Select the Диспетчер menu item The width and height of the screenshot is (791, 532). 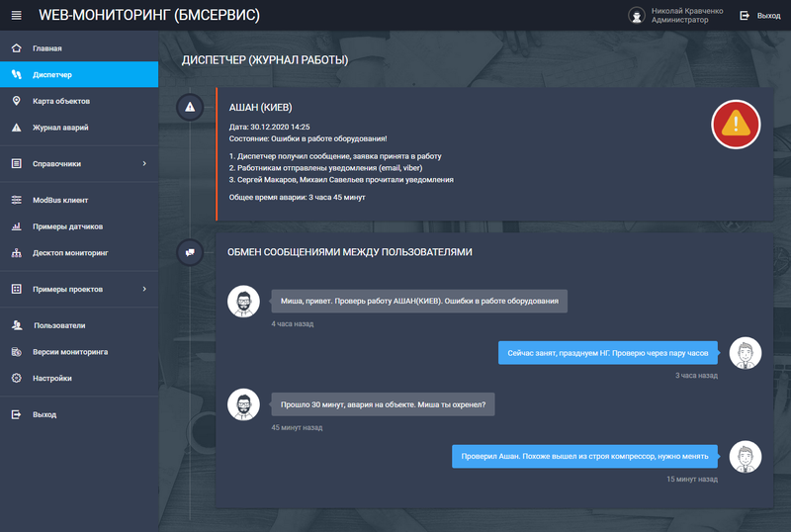[79, 74]
